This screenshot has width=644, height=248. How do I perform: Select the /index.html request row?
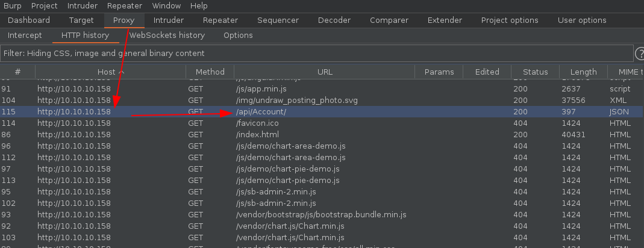coord(257,134)
